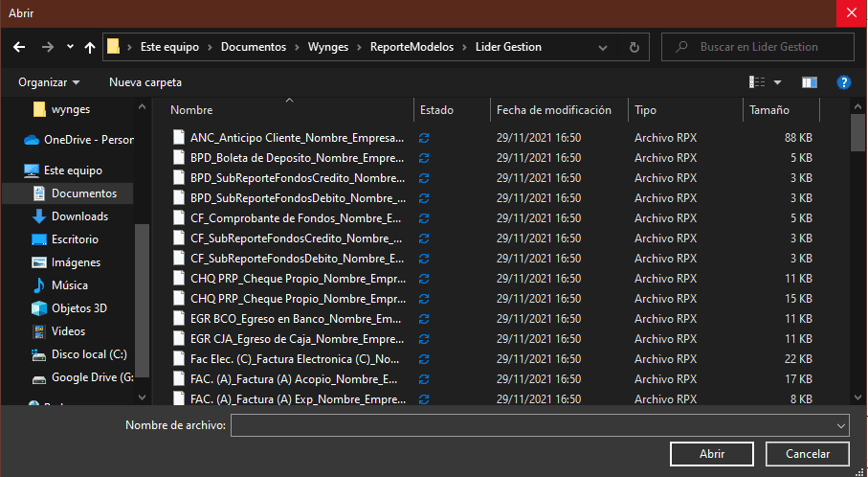Viewport: 868px width, 477px height.
Task: Change view layout icon
Action: click(758, 82)
